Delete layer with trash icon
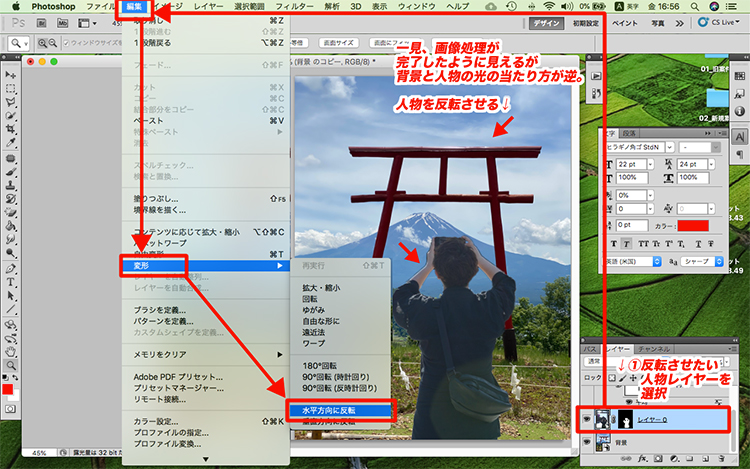 tap(721, 458)
